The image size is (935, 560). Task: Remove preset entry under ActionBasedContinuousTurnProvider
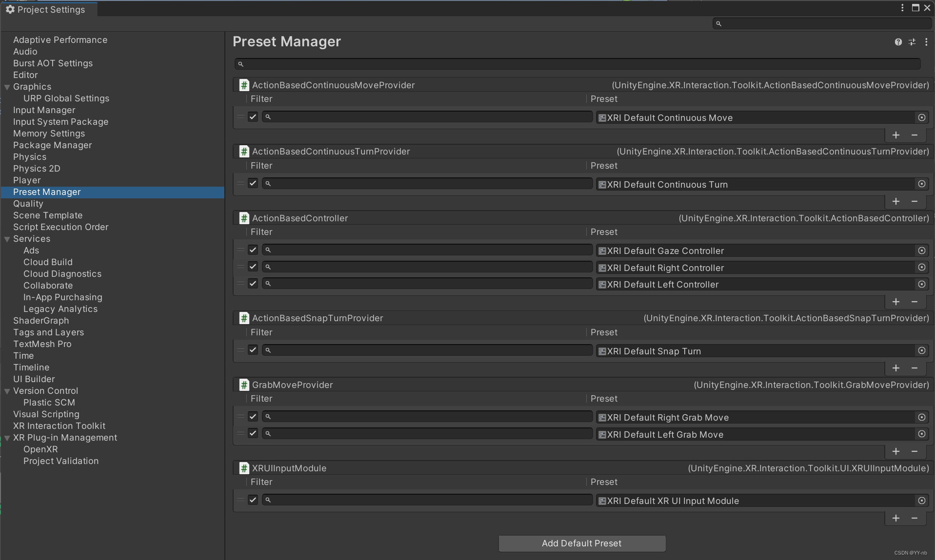point(915,201)
